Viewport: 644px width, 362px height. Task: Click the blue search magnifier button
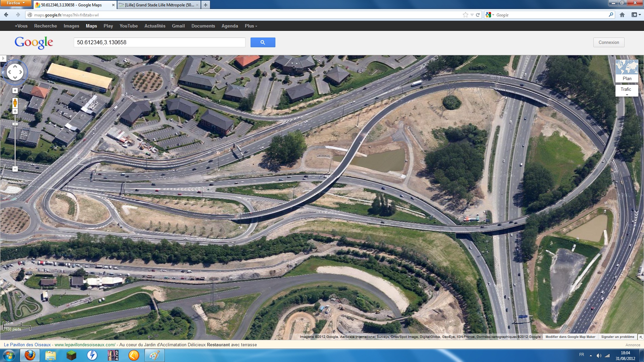pos(263,42)
